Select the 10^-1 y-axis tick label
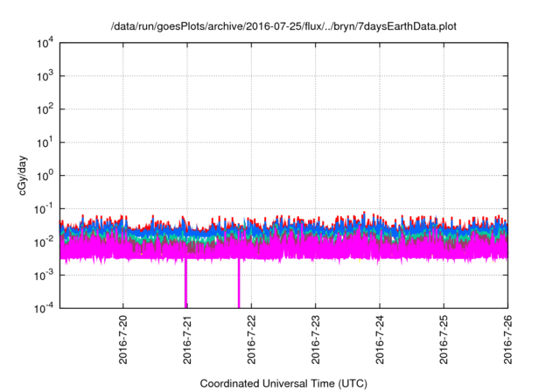Image resolution: width=560 pixels, height=392 pixels. click(x=45, y=209)
